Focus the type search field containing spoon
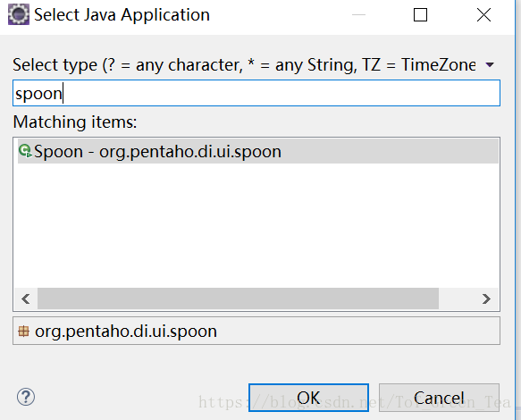 pyautogui.click(x=256, y=93)
